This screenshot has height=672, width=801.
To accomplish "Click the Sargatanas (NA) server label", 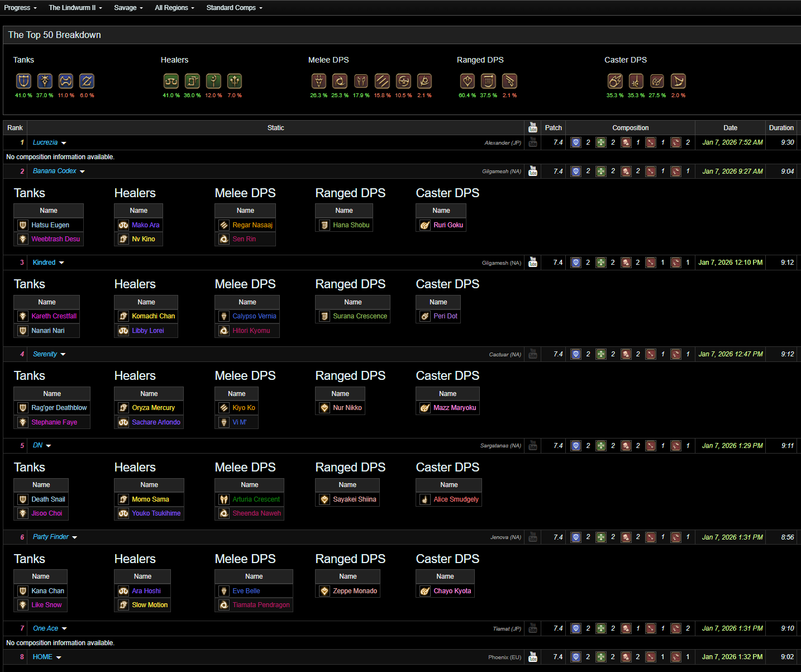I will [x=500, y=446].
